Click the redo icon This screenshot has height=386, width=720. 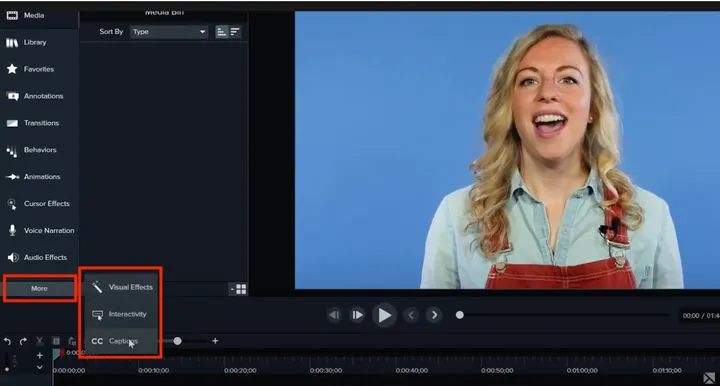pyautogui.click(x=23, y=341)
